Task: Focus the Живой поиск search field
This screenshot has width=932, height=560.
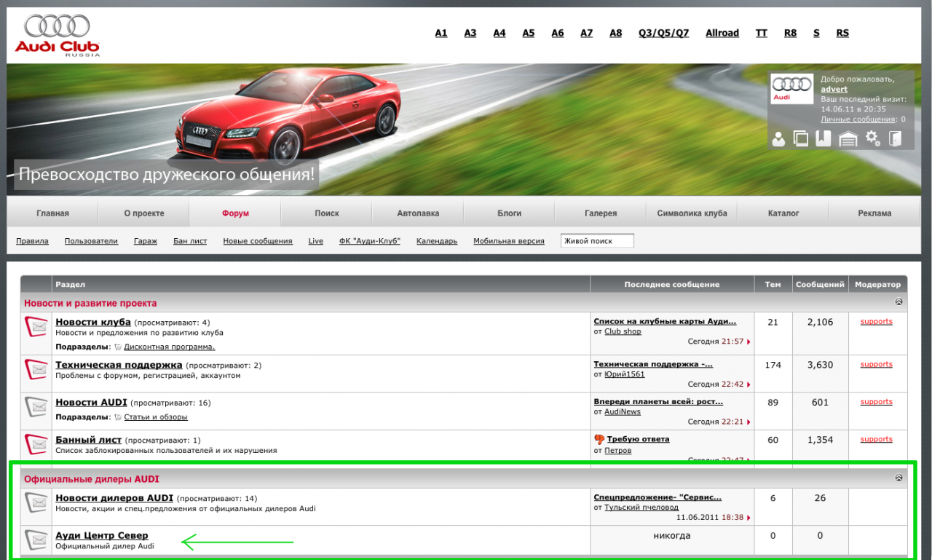Action: click(597, 241)
